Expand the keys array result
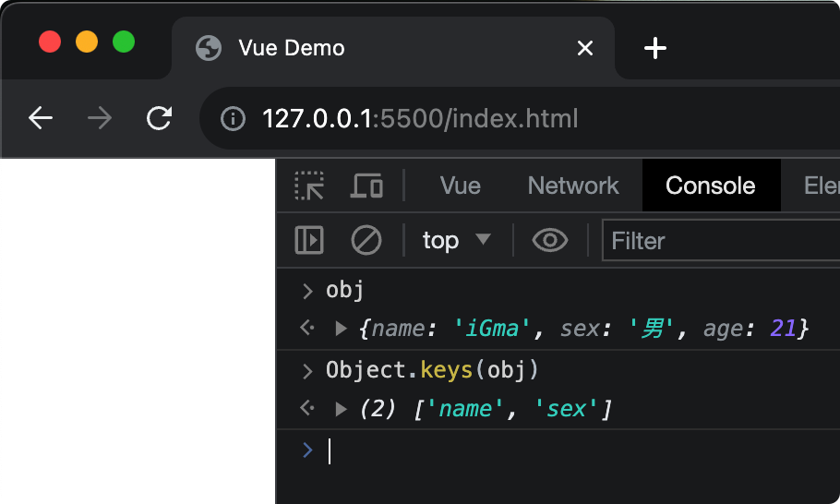 coord(341,408)
